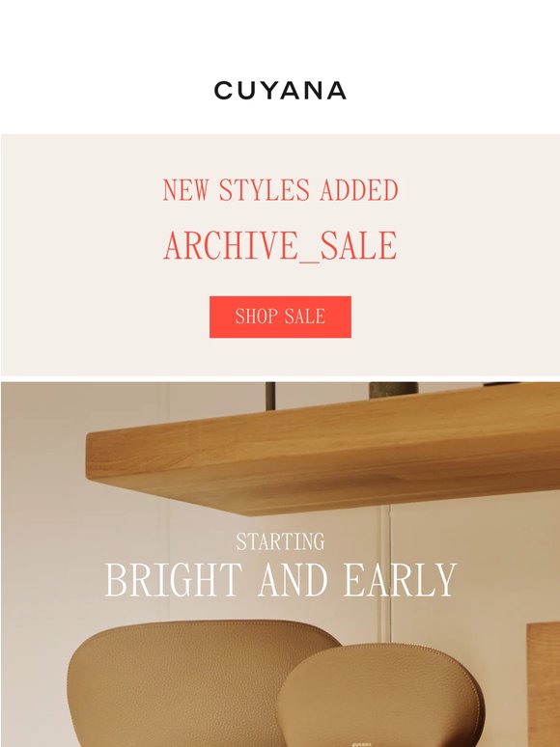Image resolution: width=560 pixels, height=747 pixels.
Task: Open the SHOP SALE button
Action: [280, 317]
